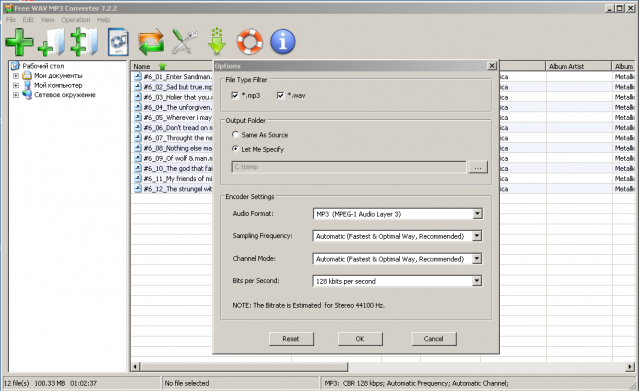
Task: Click the Мой компьютер computer icon
Action: (27, 85)
